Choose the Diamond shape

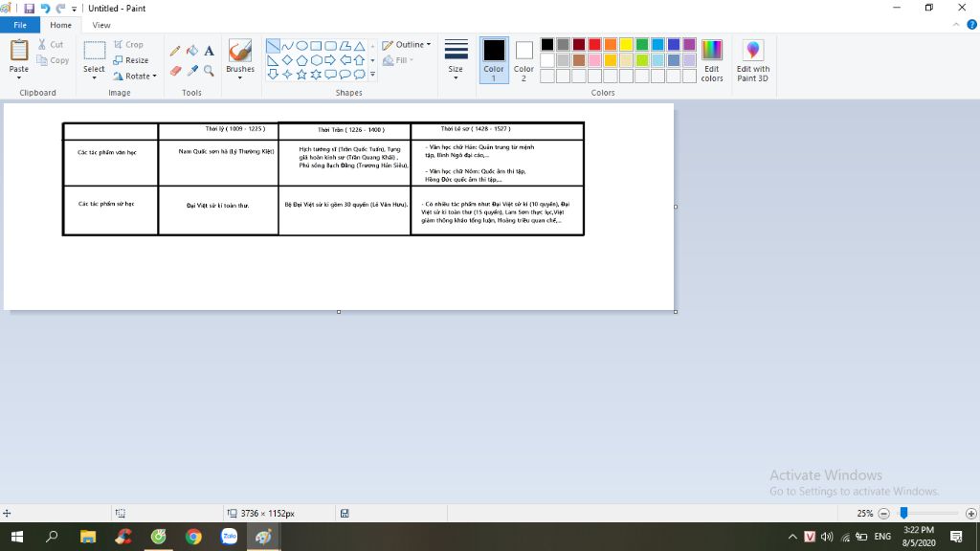click(287, 60)
